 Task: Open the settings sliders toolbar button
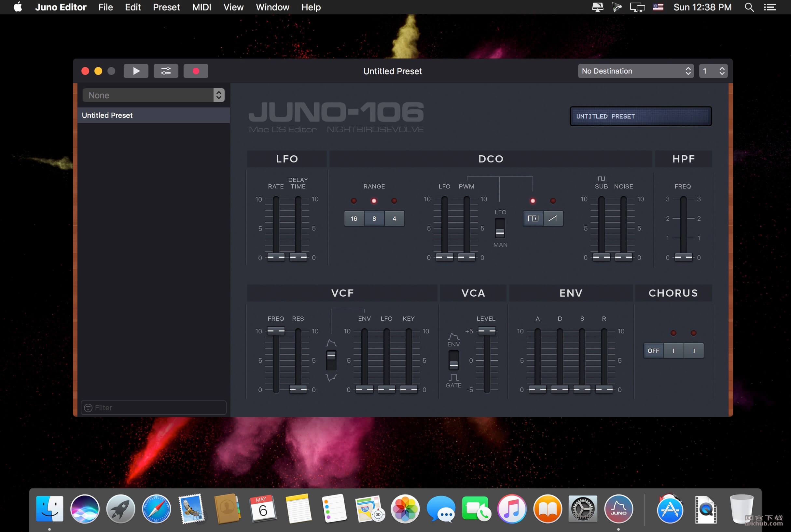[166, 71]
